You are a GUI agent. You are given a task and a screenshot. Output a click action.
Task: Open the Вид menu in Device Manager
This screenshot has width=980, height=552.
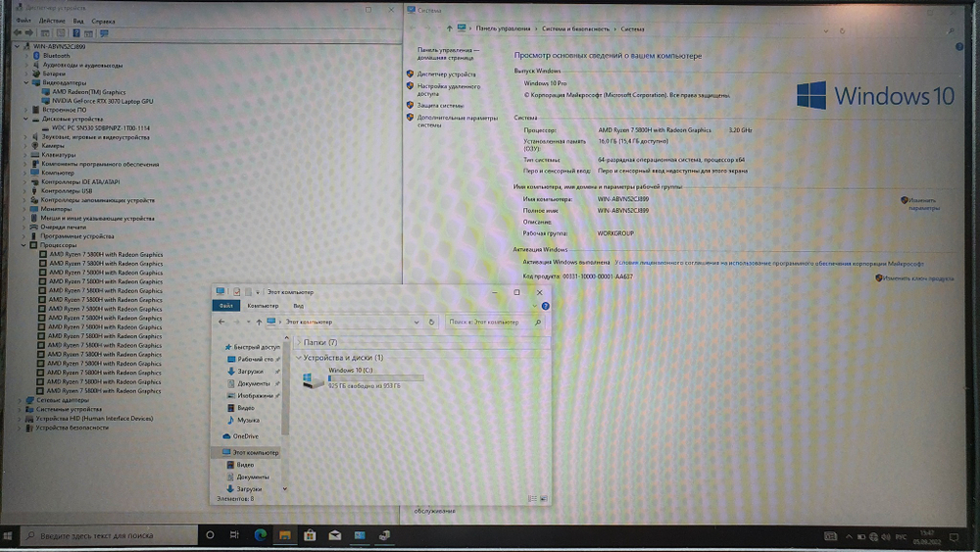tap(78, 21)
